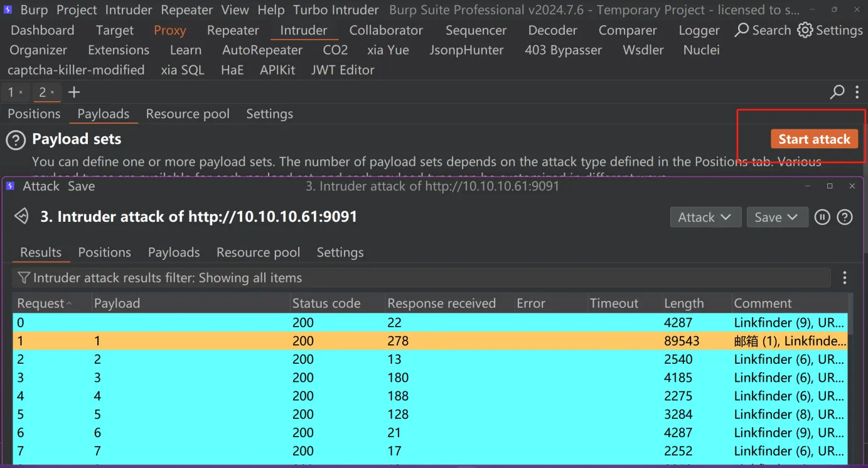Viewport: 868px width, 468px height.
Task: Expand the Save dropdown button
Action: (x=776, y=217)
